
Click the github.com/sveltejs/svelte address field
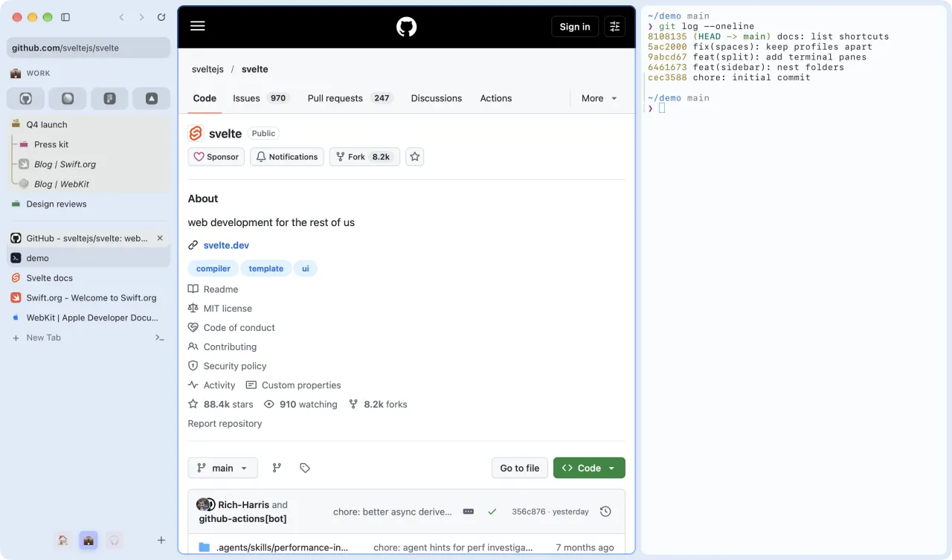tap(89, 48)
